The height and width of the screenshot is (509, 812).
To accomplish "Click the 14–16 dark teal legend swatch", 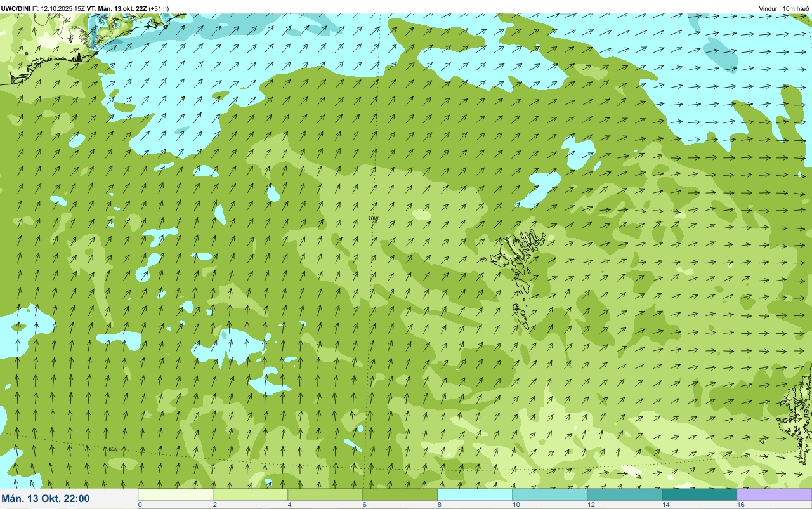I will 700,494.
